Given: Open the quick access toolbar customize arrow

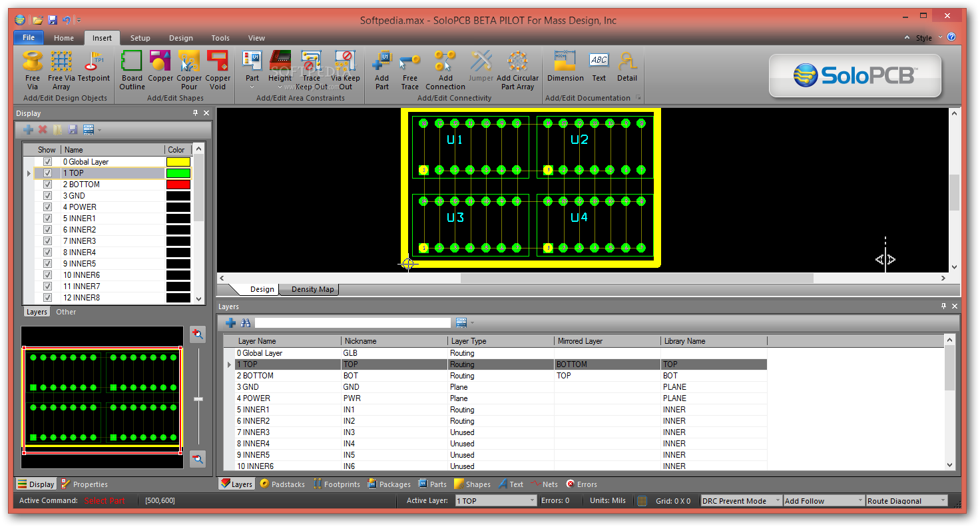Looking at the screenshot, I should (x=79, y=20).
